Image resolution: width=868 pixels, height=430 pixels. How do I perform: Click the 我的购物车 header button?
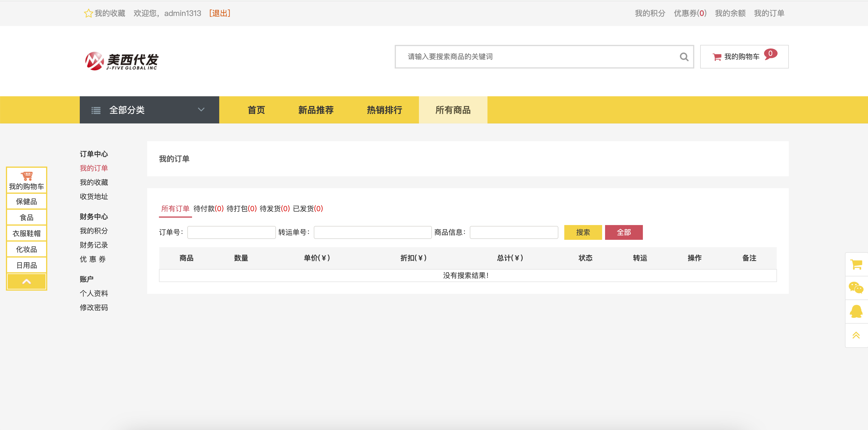tap(744, 57)
